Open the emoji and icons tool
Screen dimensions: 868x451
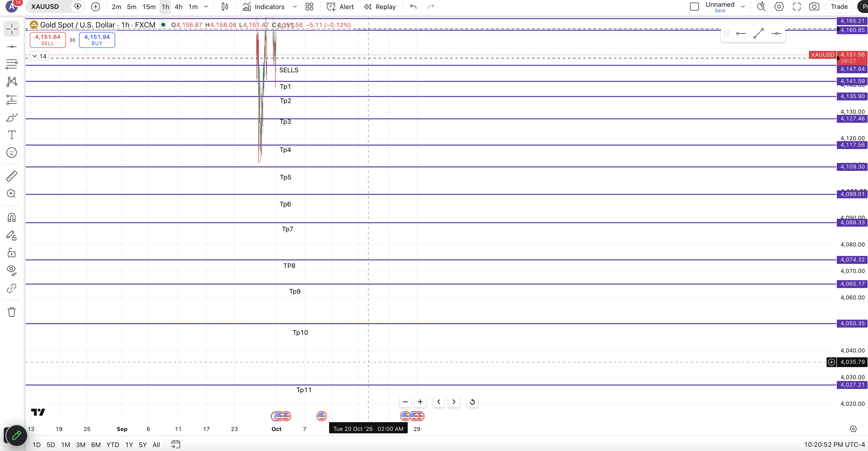[x=11, y=153]
